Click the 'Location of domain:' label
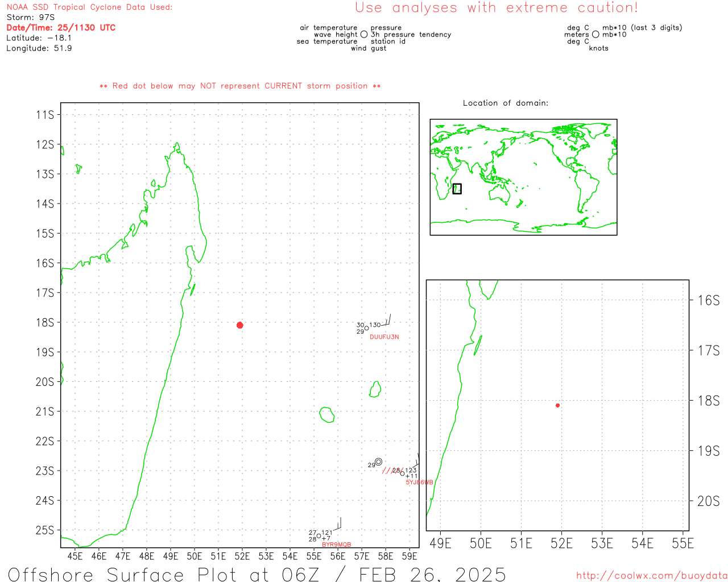The height and width of the screenshot is (582, 728). click(506, 103)
